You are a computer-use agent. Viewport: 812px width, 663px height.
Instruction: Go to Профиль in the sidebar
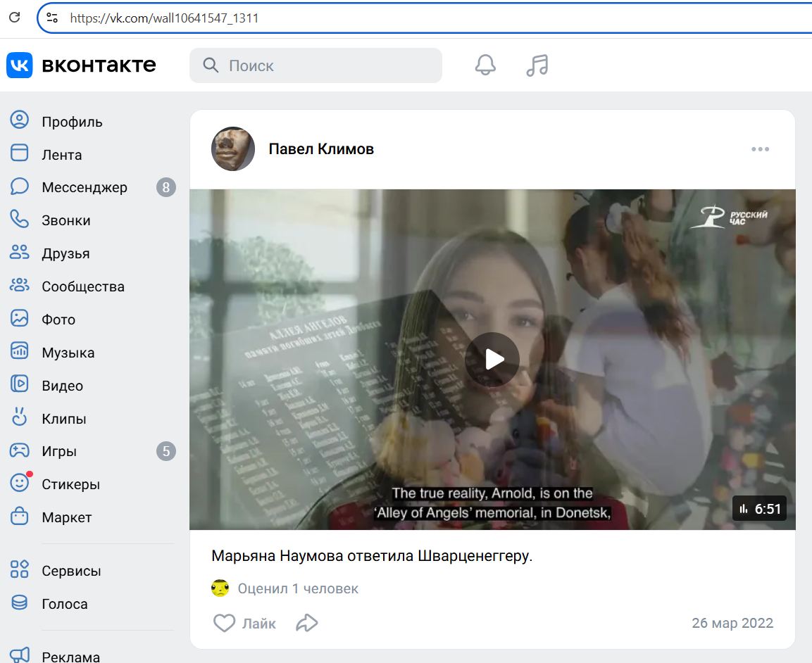[71, 122]
